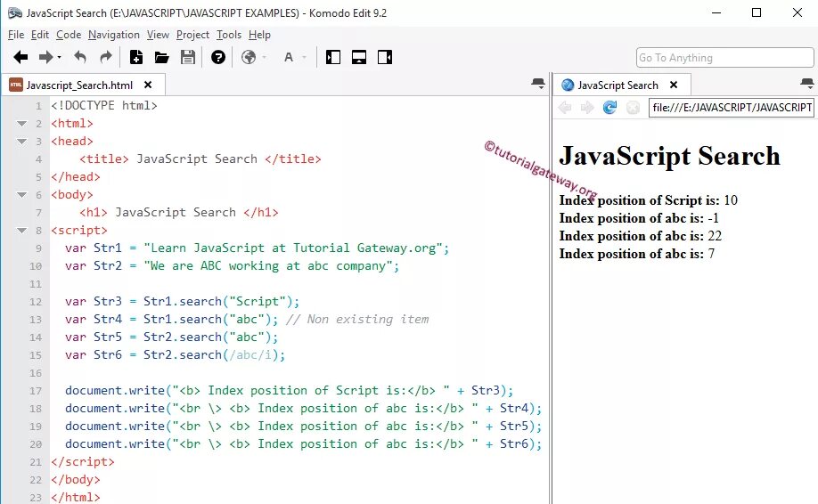
Task: Click the Str1 string "Learn JavaScript at Tutorial Gateway.org"
Action: coord(293,248)
